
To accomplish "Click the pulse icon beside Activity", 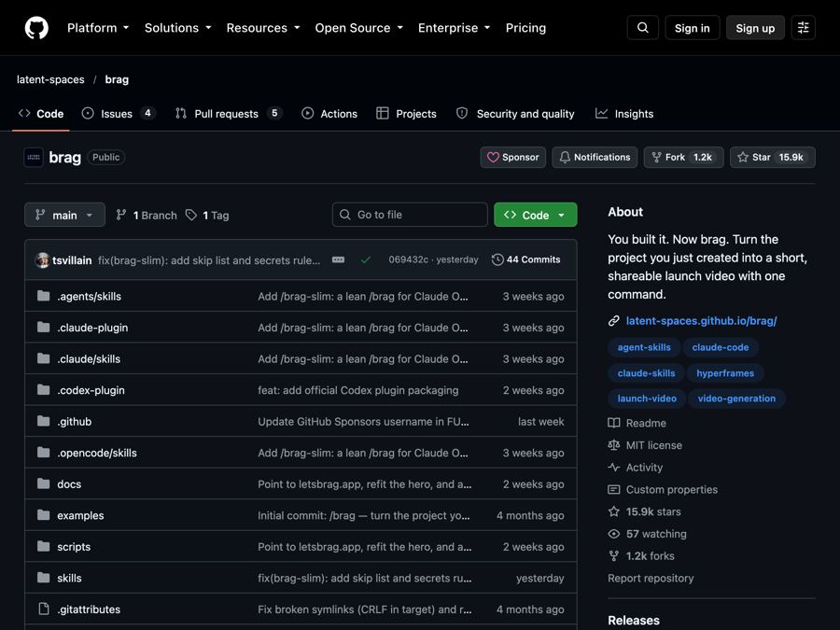I will tap(614, 468).
